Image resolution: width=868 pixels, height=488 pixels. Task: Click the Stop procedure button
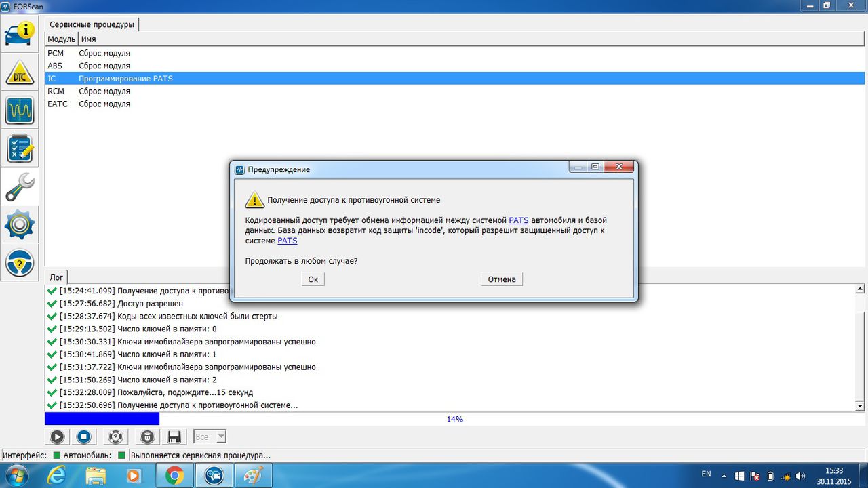(x=83, y=436)
